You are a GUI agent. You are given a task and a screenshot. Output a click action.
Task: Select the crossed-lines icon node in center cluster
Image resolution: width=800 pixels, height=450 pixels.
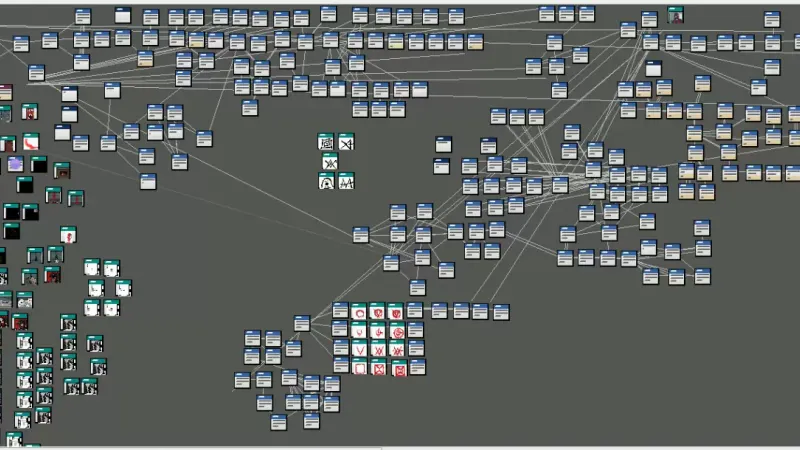coord(346,143)
